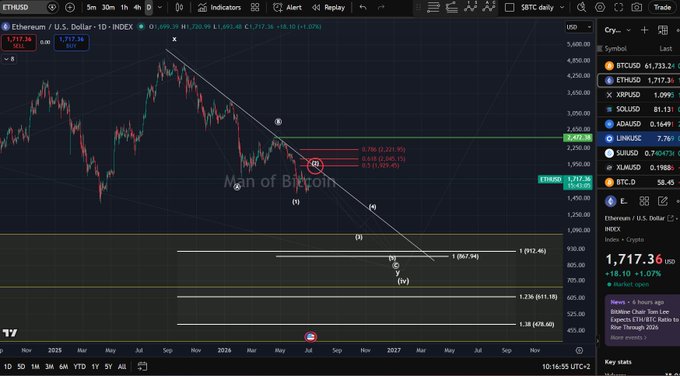This screenshot has width=680, height=376.
Task: Expand the timeframe interval dropdown arrow
Action: coord(160,7)
